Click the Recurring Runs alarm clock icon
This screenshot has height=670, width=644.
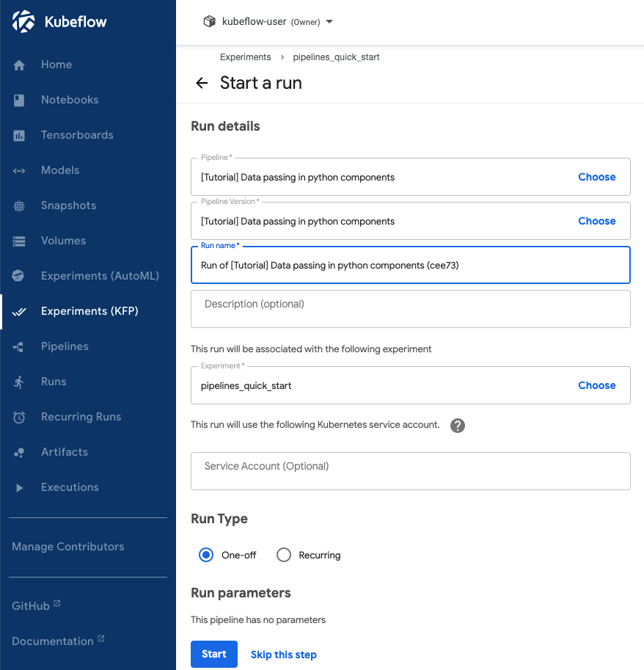click(x=19, y=417)
